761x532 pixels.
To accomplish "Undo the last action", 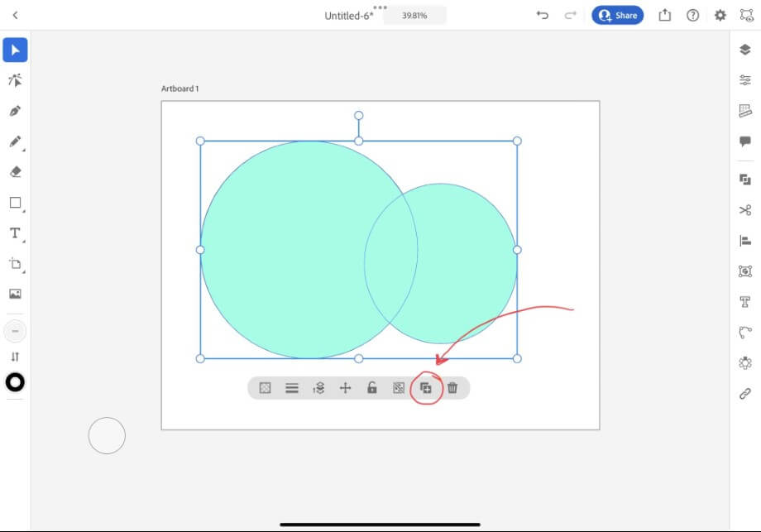I will click(542, 15).
